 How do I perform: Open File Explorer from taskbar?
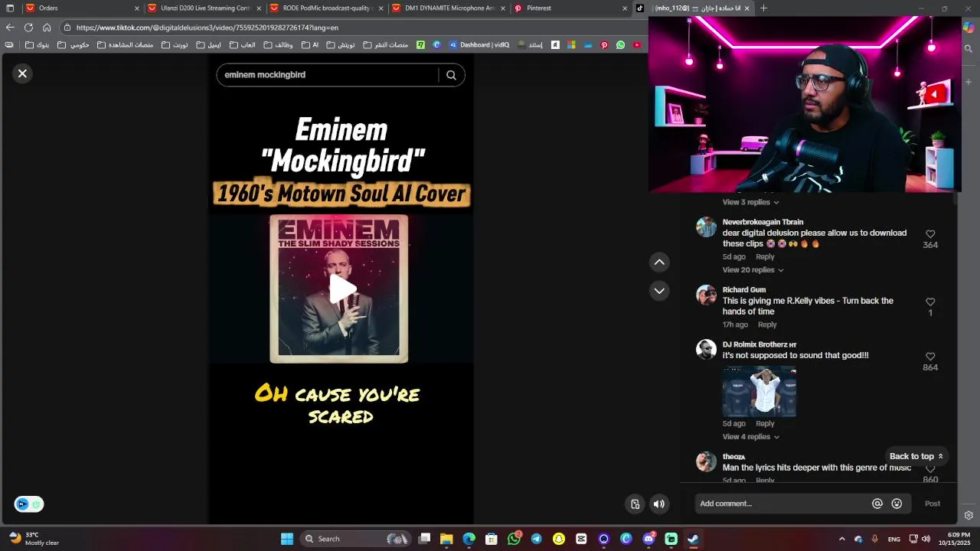[446, 539]
